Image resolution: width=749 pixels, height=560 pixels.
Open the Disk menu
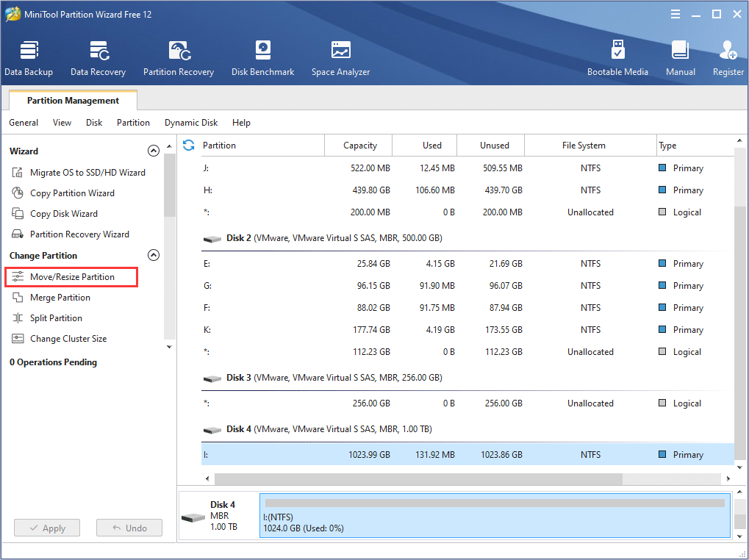click(x=94, y=123)
